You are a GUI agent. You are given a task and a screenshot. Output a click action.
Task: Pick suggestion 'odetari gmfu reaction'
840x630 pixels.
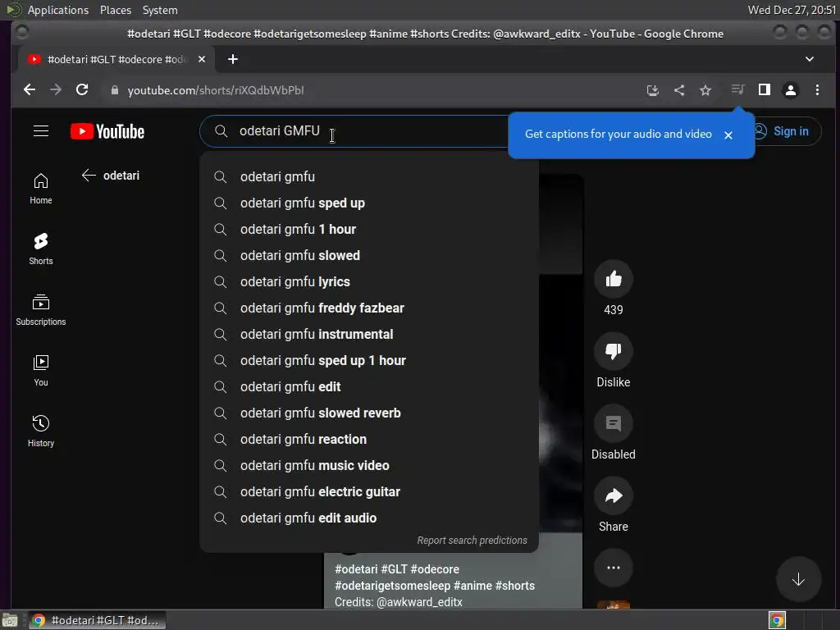tap(369, 439)
